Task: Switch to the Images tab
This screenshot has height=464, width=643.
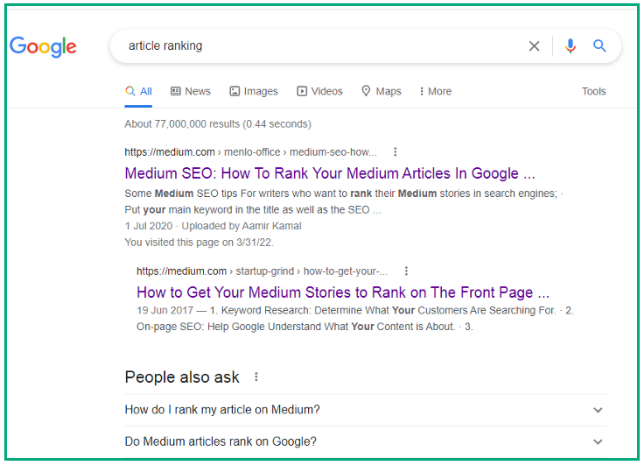Action: pos(253,91)
